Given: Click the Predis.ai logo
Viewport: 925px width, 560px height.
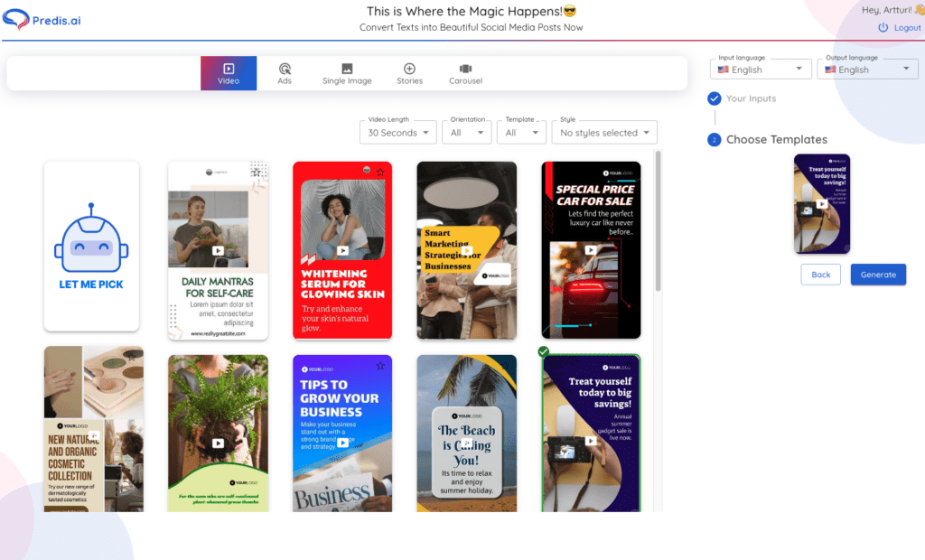Looking at the screenshot, I should [42, 20].
